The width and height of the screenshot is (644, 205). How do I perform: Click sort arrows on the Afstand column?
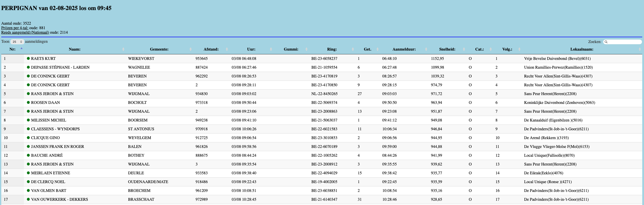tap(227, 49)
